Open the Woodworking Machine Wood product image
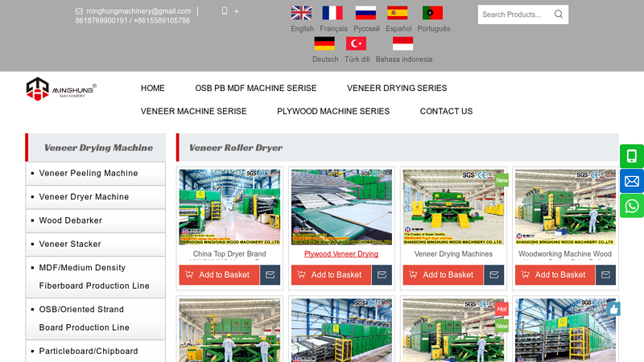The height and width of the screenshot is (362, 644). (x=565, y=208)
